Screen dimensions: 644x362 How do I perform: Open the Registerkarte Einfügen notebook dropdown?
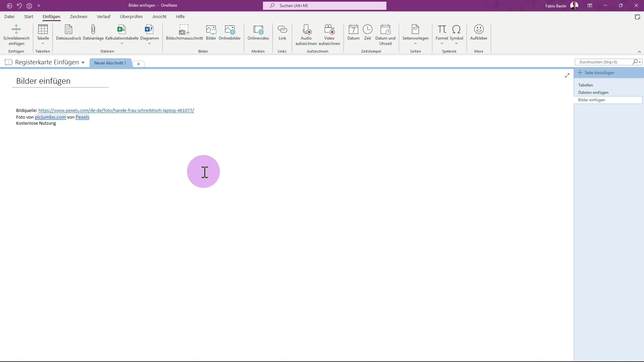point(83,63)
